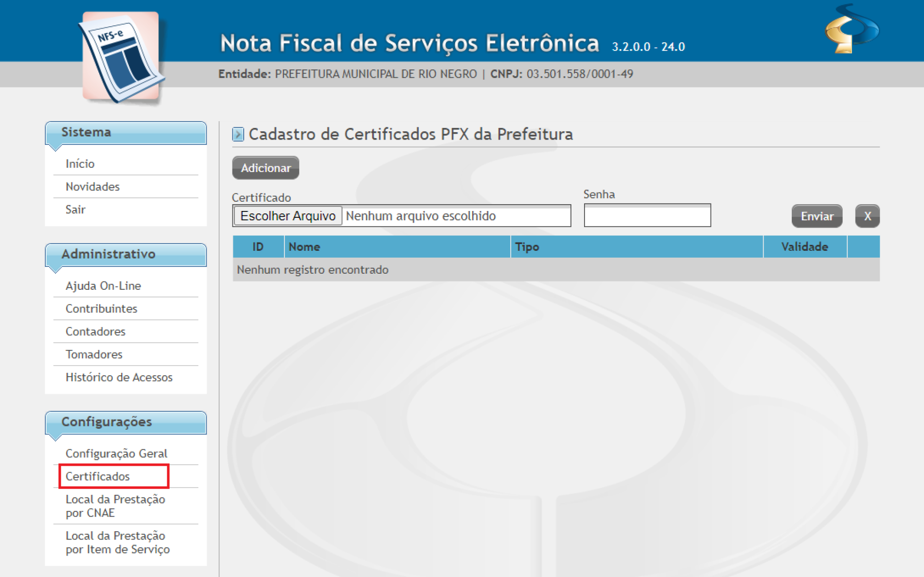The image size is (924, 577).
Task: Click the NFS-e newspaper logo icon
Action: (122, 57)
